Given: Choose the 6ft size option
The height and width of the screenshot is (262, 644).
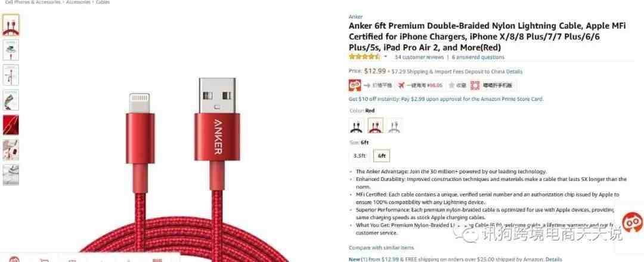Looking at the screenshot, I should [x=382, y=156].
